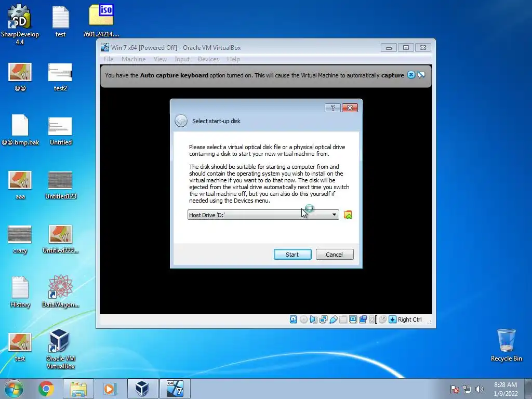Click Cancel in the start-up disk dialog

tap(334, 255)
